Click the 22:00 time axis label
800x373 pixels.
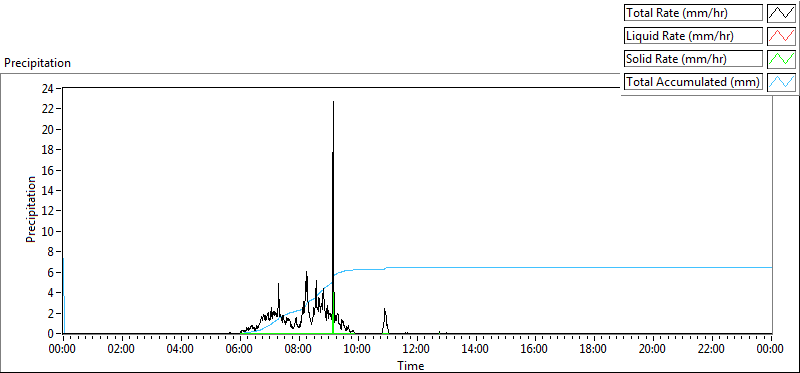coord(711,350)
